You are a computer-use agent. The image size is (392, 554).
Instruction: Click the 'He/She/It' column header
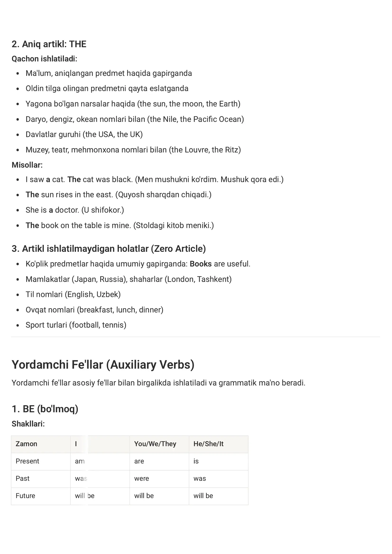click(218, 444)
